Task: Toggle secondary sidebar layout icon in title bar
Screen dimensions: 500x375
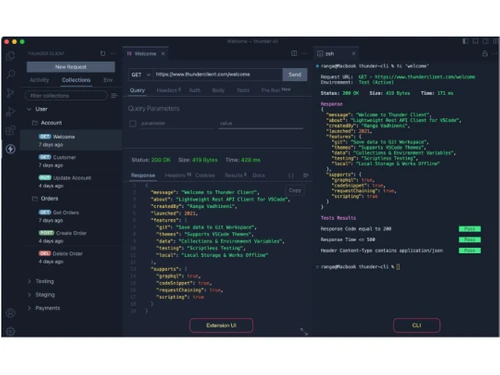Action: coord(486,41)
